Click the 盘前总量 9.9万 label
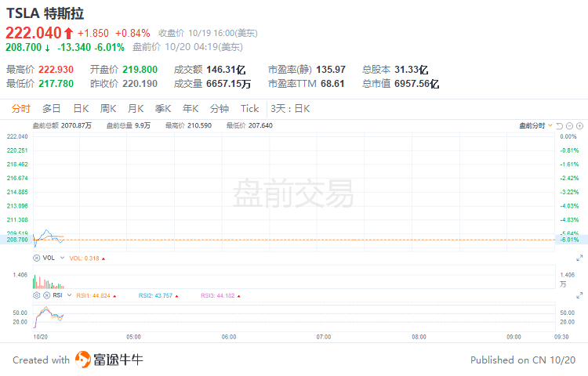Image resolution: width=588 pixels, height=376 pixels. pos(129,125)
